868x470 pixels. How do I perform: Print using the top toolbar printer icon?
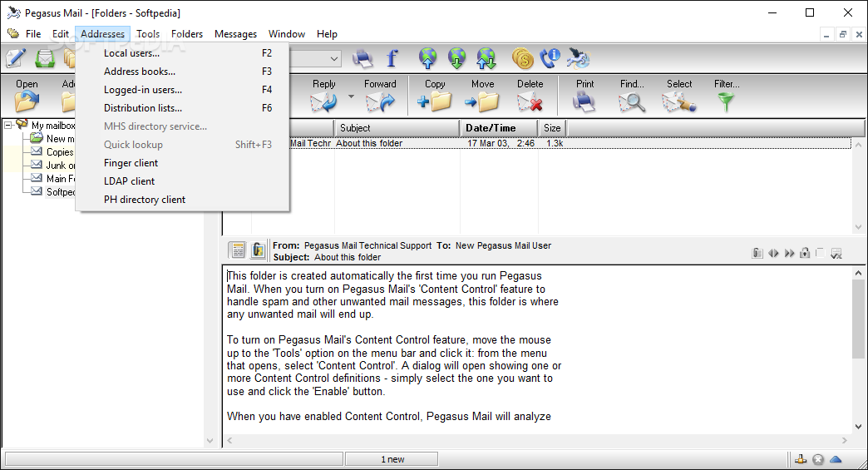[x=362, y=58]
